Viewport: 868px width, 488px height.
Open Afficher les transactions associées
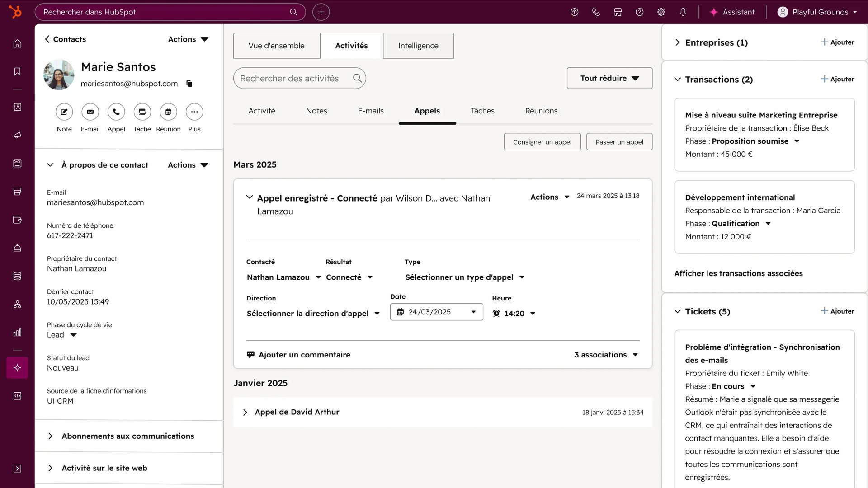(739, 273)
